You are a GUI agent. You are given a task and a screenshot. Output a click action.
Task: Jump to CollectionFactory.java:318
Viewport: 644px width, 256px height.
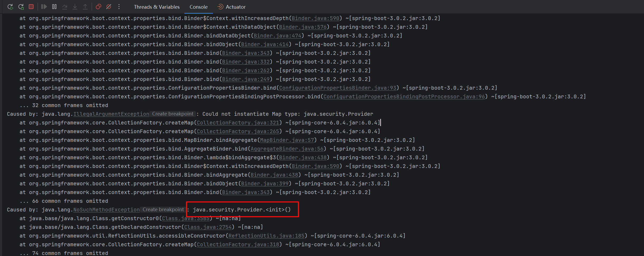point(238,245)
